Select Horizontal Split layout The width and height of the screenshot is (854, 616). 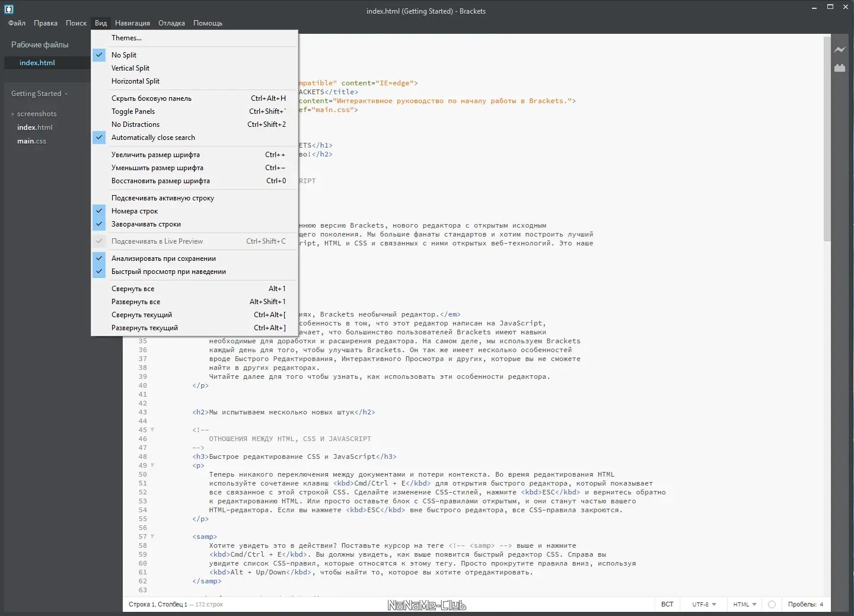(x=195, y=81)
